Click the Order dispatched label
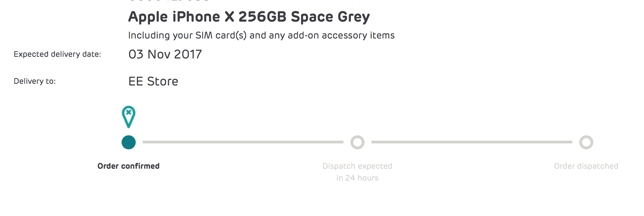644x216 pixels. click(x=586, y=166)
